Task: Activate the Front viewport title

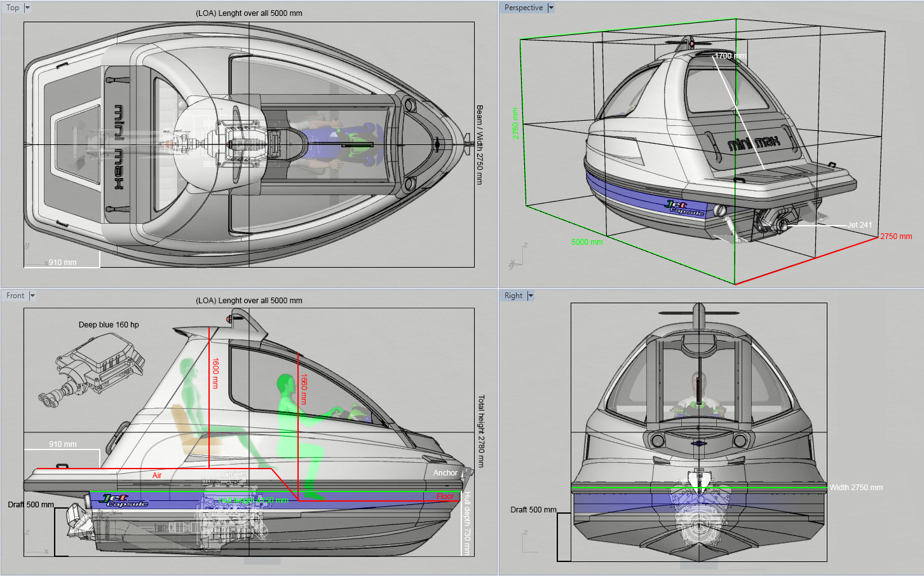Action: pos(15,296)
